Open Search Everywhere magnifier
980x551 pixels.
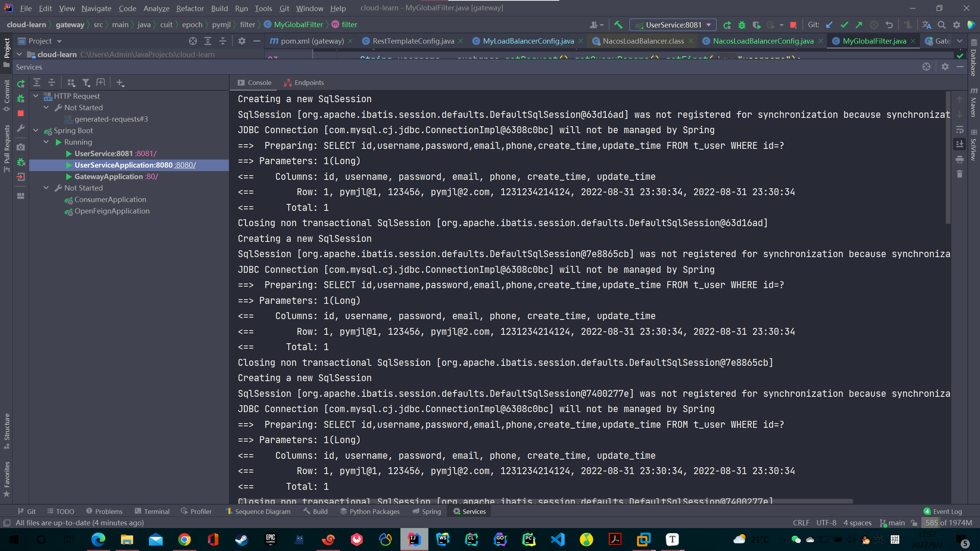click(x=941, y=25)
